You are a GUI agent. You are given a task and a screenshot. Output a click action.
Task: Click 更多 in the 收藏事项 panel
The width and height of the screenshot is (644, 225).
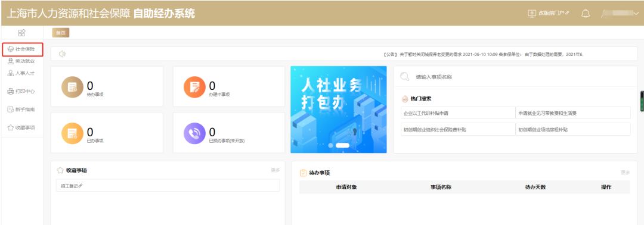point(275,170)
